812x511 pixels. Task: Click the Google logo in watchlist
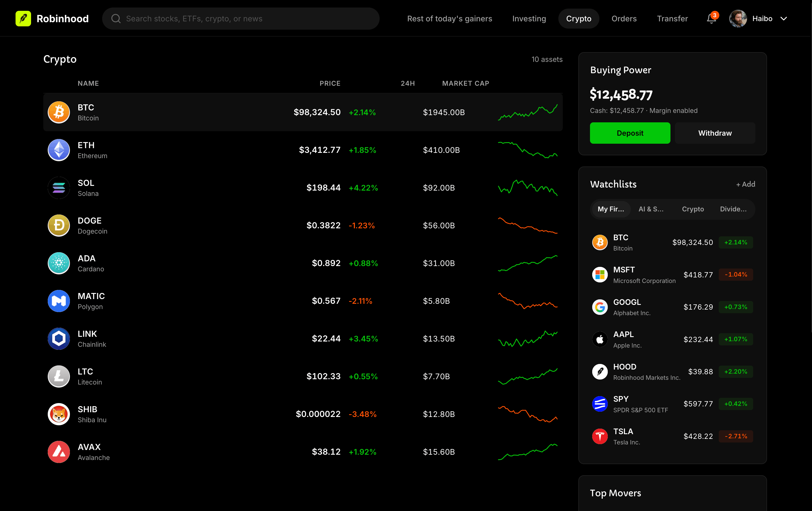(600, 307)
